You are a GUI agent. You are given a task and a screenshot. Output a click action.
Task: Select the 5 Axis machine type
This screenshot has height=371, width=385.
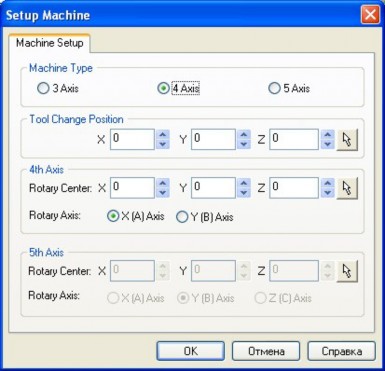[289, 88]
